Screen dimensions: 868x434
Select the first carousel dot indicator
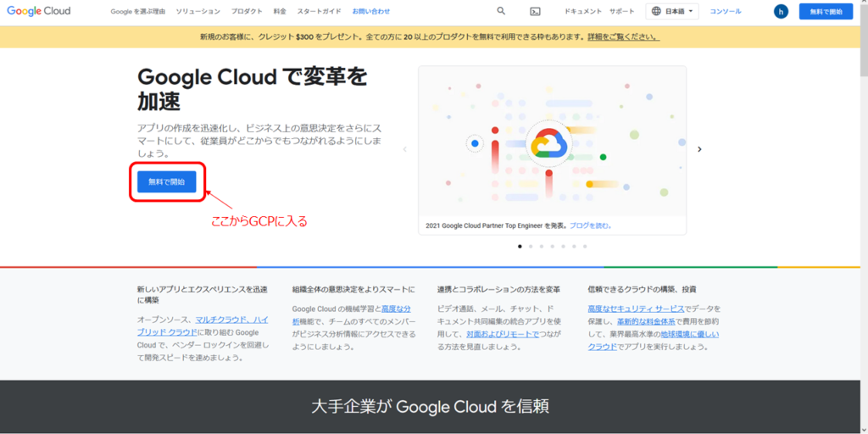click(x=520, y=247)
